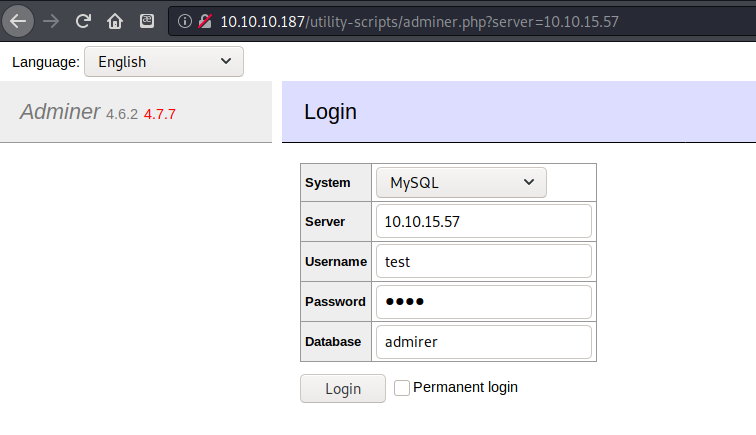Click into the Username field with test
756x435 pixels.
pos(483,262)
